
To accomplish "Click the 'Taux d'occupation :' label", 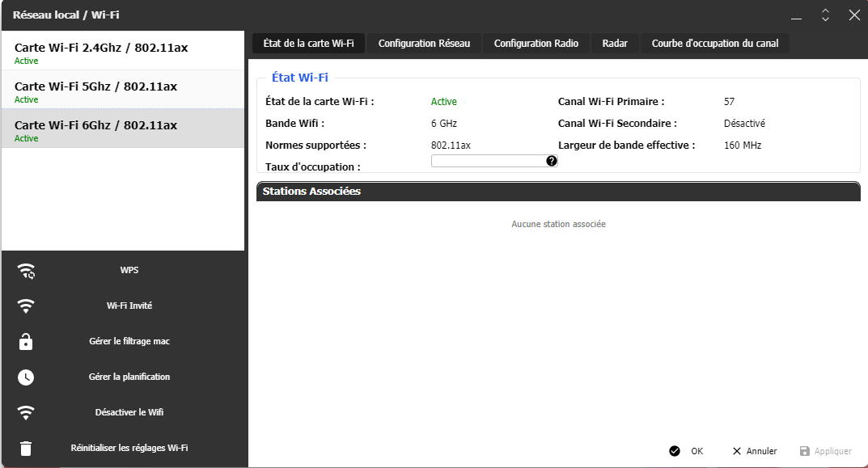I will [313, 167].
